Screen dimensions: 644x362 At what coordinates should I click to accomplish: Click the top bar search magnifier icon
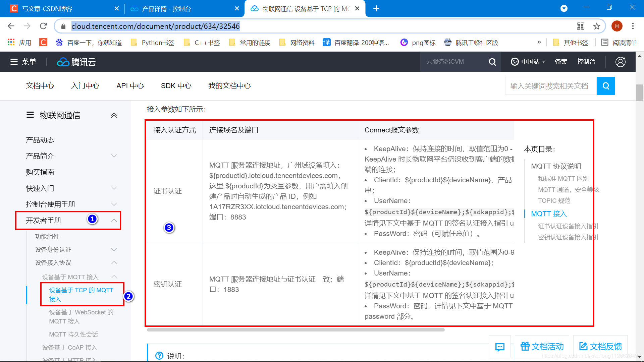coord(492,62)
